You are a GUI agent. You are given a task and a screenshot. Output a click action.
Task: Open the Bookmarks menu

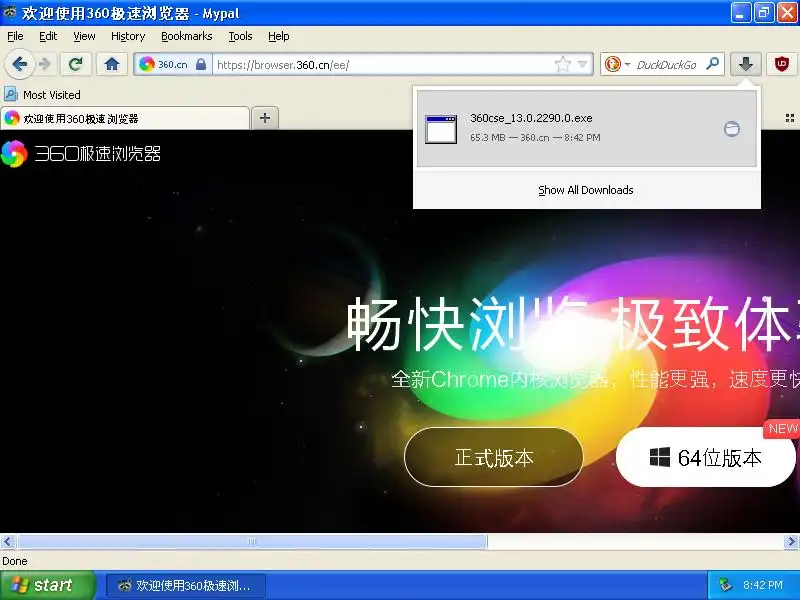[x=187, y=36]
